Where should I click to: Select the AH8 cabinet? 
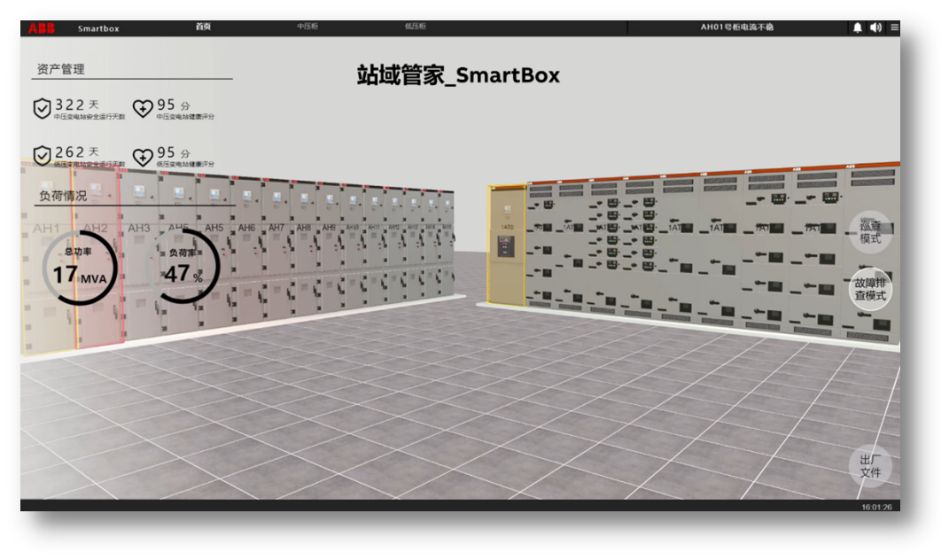[304, 246]
